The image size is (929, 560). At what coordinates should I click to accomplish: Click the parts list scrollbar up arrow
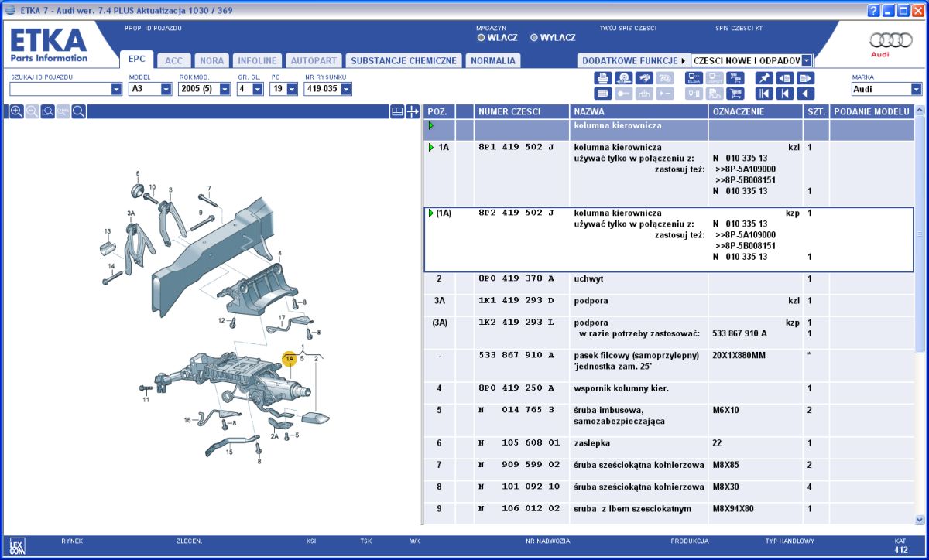[920, 111]
